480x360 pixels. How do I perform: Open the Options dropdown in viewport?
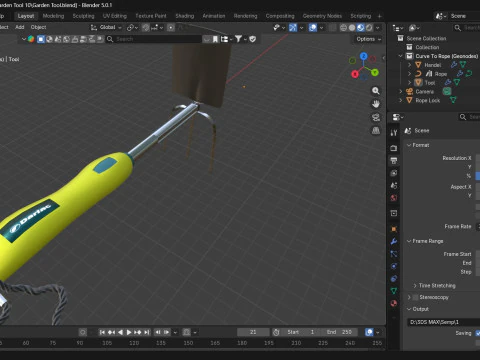coord(368,39)
